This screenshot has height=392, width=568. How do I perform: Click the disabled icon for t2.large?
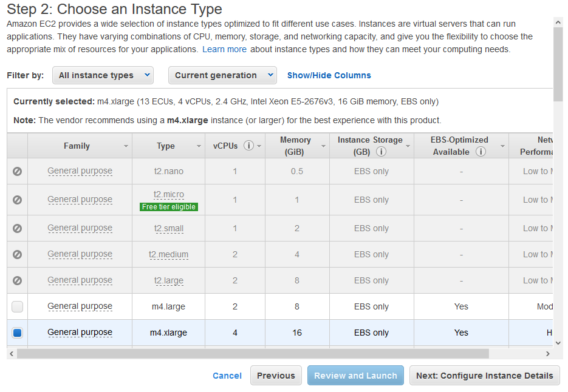coord(17,280)
